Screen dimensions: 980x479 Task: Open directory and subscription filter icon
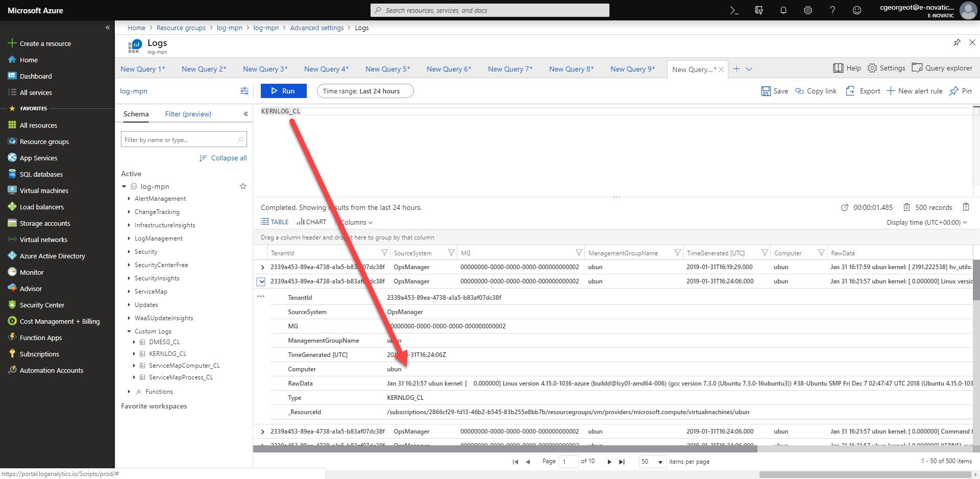tap(759, 10)
